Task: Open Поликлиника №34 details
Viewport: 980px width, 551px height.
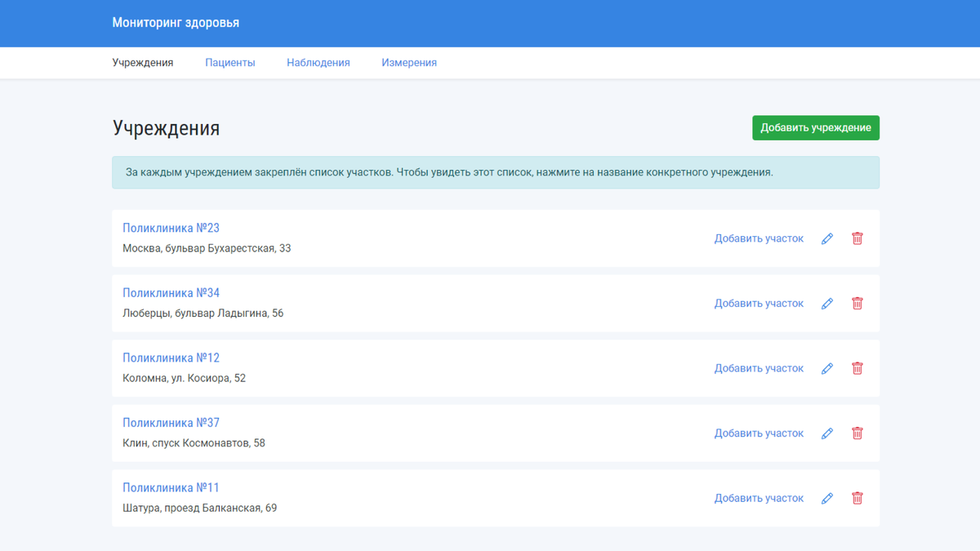Action: pos(171,293)
